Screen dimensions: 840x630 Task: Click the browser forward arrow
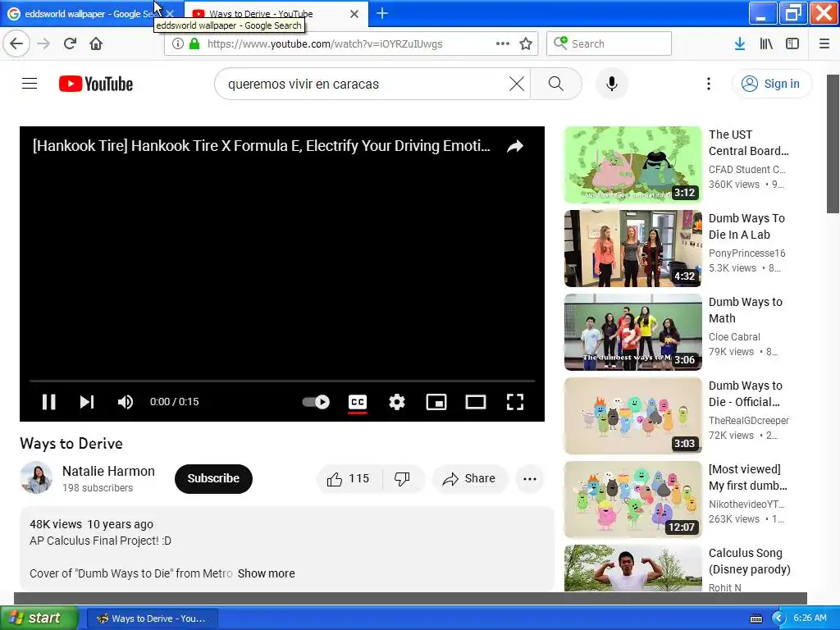(x=43, y=43)
